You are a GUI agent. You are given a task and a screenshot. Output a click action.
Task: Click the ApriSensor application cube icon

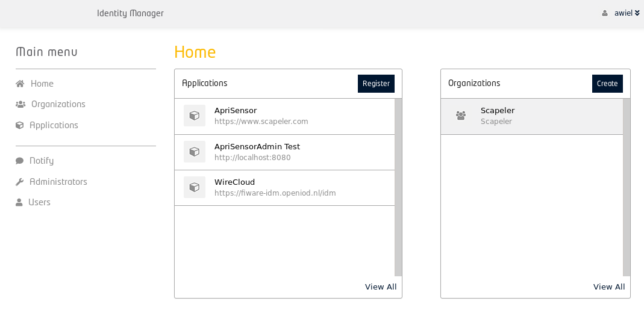pos(194,116)
